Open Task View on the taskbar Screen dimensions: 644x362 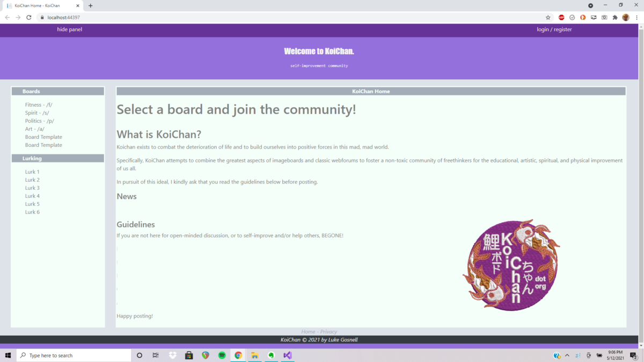click(156, 355)
